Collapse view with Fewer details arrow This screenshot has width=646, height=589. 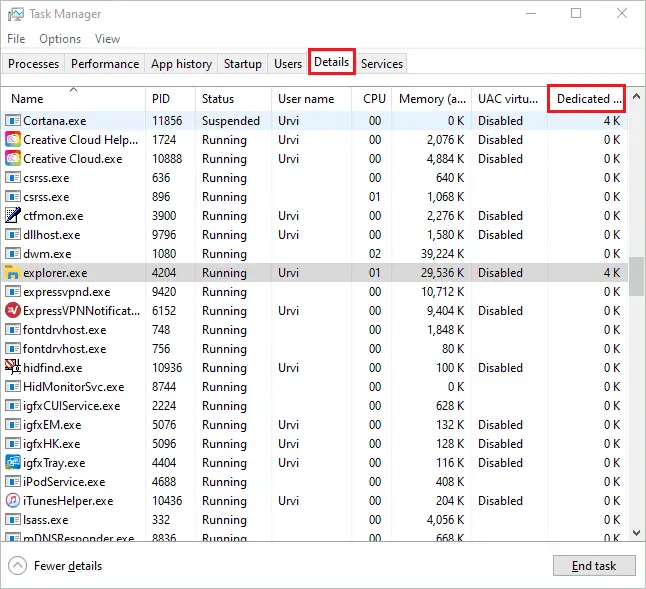(x=17, y=566)
